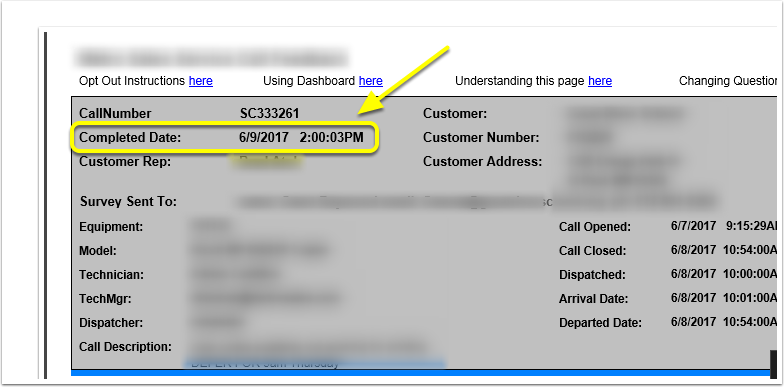
Task: Click the Model label
Action: pos(98,251)
